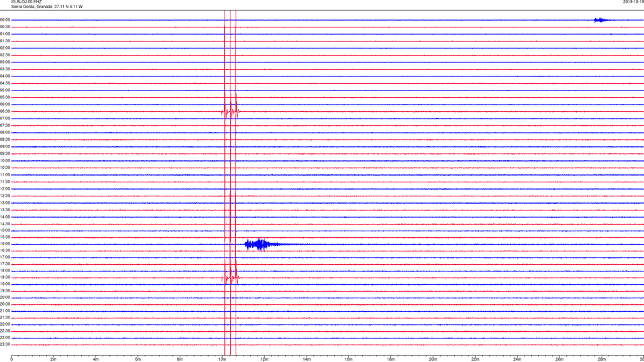The image size is (644, 362).
Task: Click the 14m axis tick label
Action: (x=307, y=359)
